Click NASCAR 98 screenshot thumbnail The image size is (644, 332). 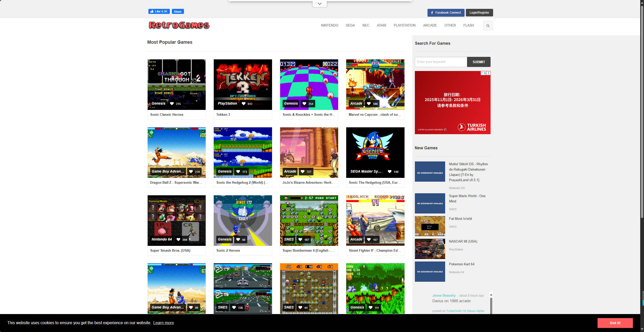coord(430,249)
